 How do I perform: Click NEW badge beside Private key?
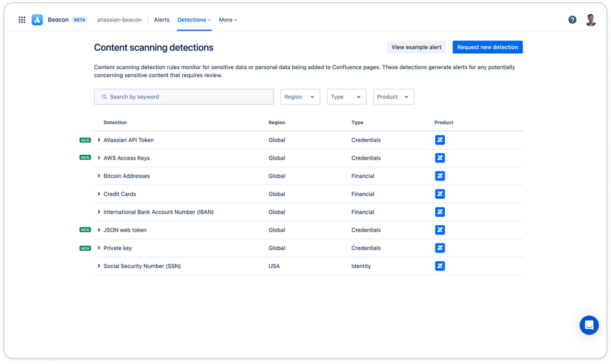click(85, 248)
